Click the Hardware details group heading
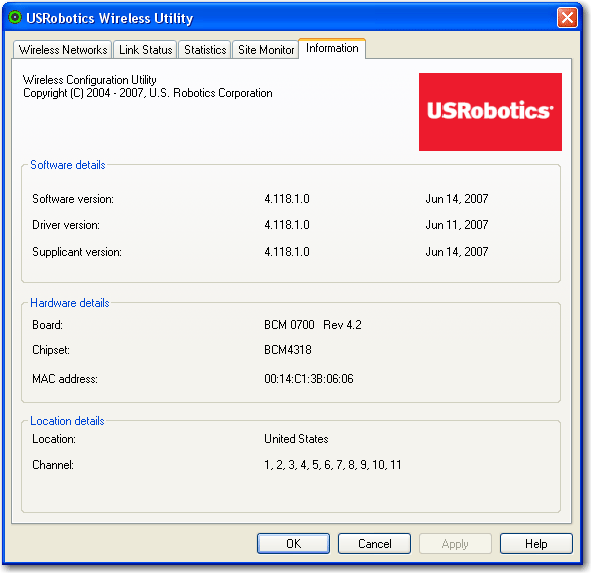The width and height of the screenshot is (591, 573). click(70, 303)
